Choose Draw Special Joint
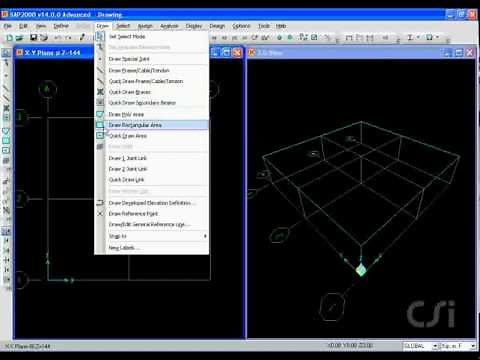Image resolution: width=480 pixels, height=360 pixels. 152,59
